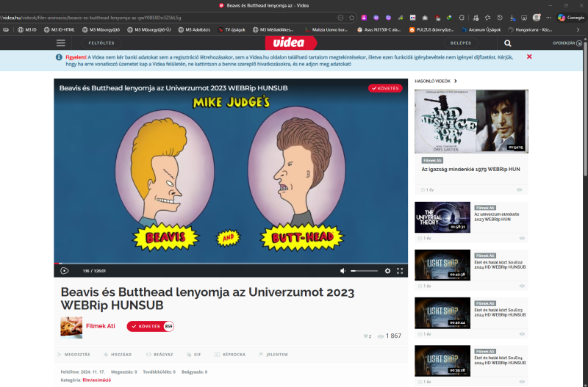Adjust the video volume slider
Image resolution: width=588 pixels, height=387 pixels.
[x=364, y=271]
